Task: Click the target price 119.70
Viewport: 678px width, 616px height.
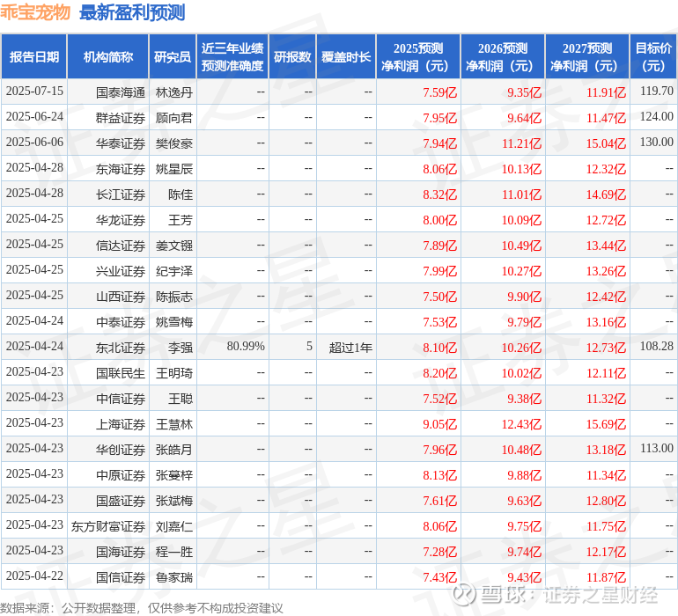Action: point(657,92)
